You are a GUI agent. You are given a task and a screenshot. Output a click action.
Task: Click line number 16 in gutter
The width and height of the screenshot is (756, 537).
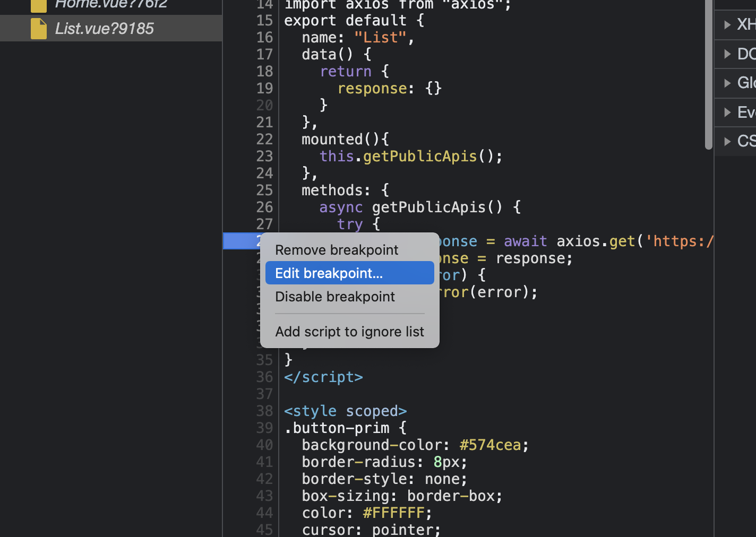coord(264,37)
